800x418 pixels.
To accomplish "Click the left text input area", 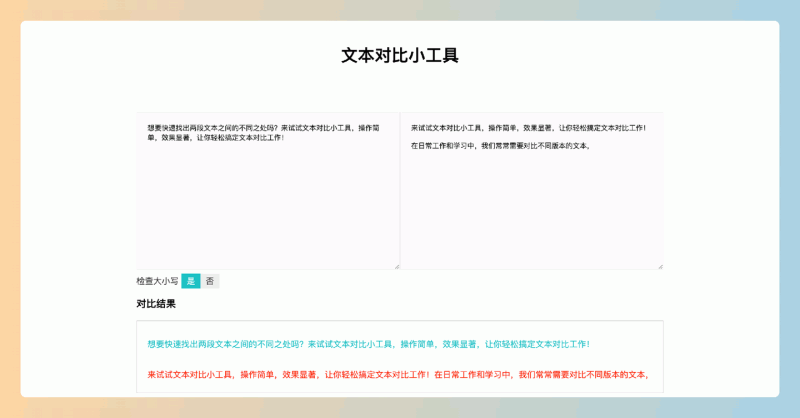I will (268, 190).
